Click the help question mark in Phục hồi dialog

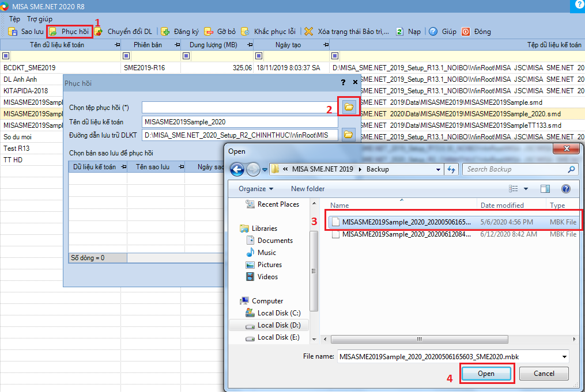[343, 82]
